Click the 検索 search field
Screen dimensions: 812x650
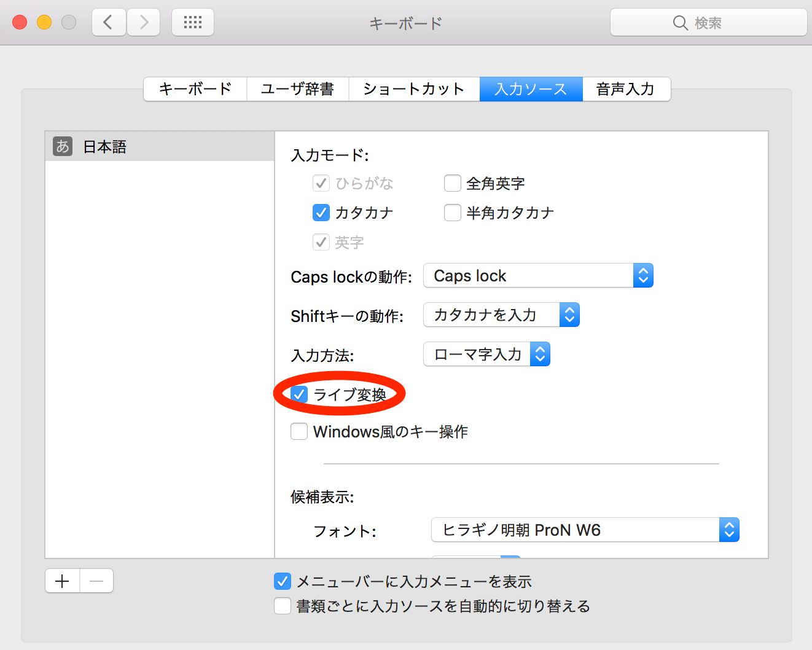tap(708, 23)
